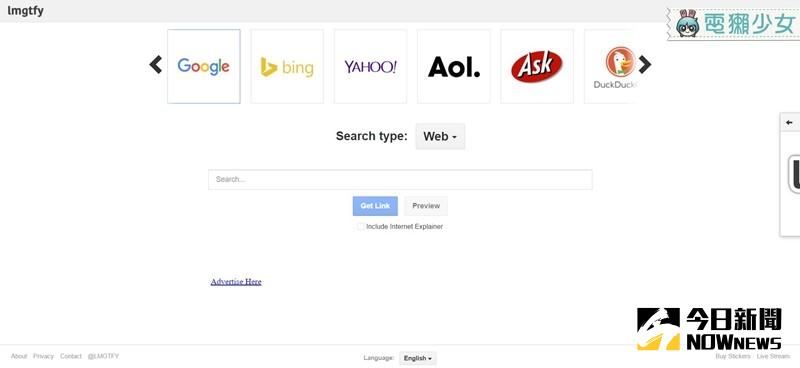Select the Google search engine logo
800x368 pixels.
point(204,66)
